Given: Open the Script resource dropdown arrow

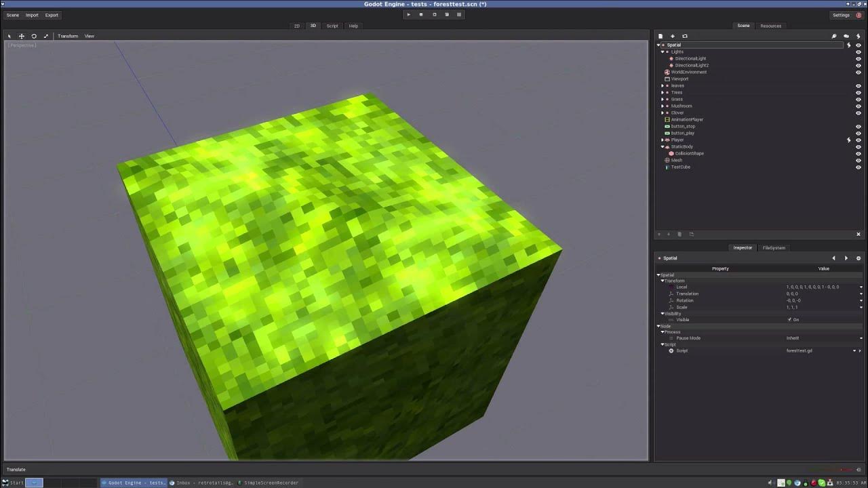Looking at the screenshot, I should click(854, 351).
